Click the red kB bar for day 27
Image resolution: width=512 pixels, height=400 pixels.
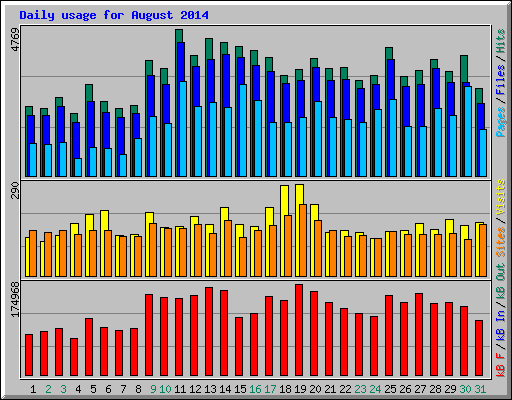pos(419,335)
